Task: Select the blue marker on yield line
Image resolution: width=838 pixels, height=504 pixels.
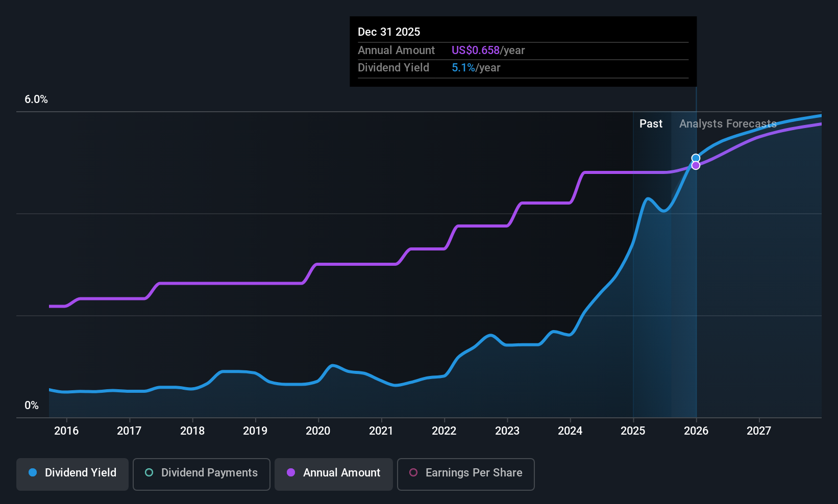Action: coord(696,158)
